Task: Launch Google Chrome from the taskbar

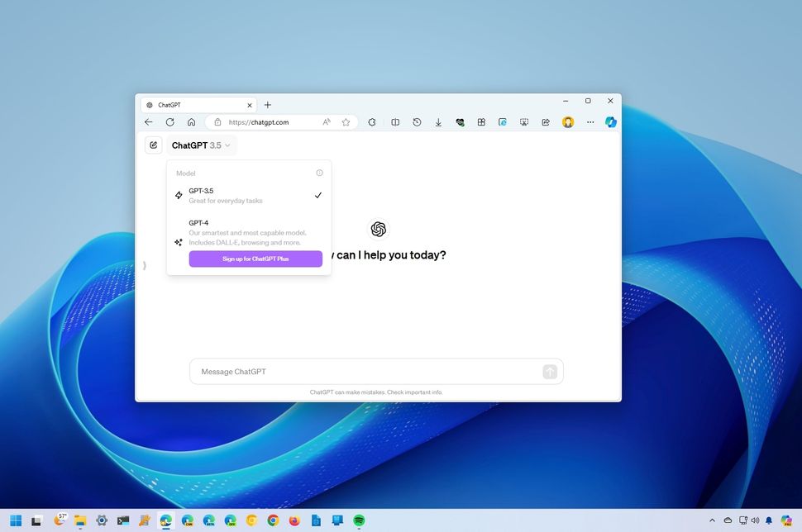Action: click(273, 520)
